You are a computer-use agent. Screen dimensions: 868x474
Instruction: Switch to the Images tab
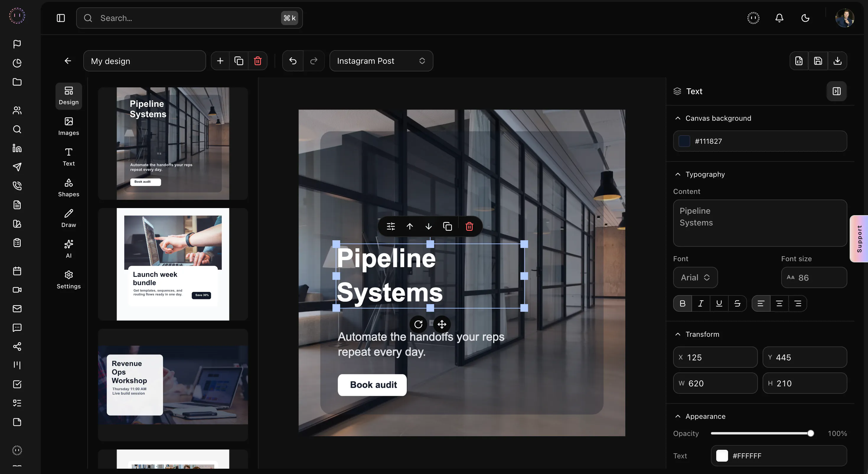(69, 127)
